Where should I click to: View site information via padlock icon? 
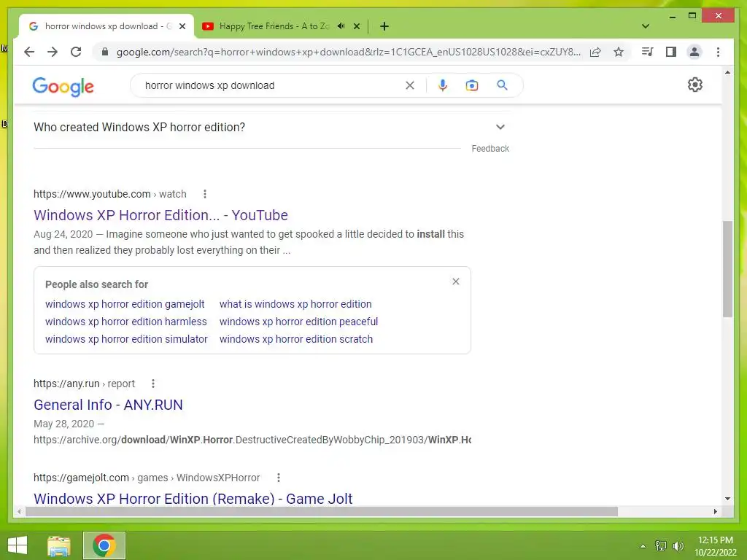(105, 52)
